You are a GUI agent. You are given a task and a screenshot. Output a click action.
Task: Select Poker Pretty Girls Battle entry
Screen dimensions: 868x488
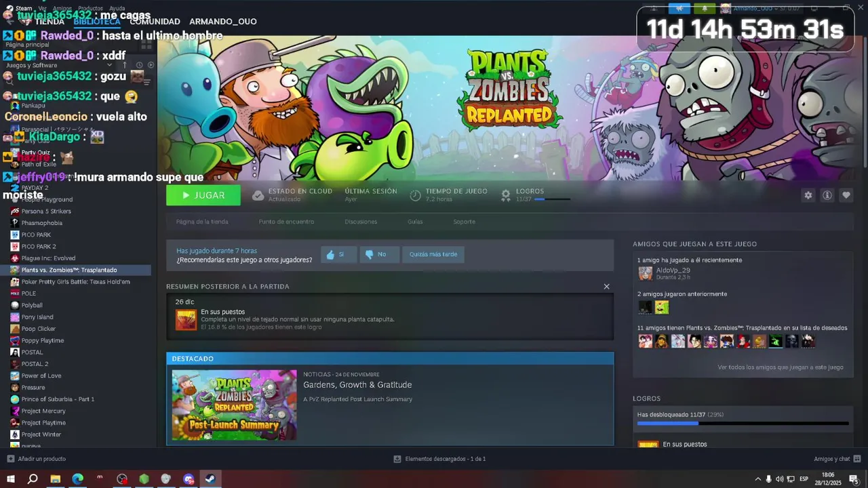pyautogui.click(x=75, y=282)
